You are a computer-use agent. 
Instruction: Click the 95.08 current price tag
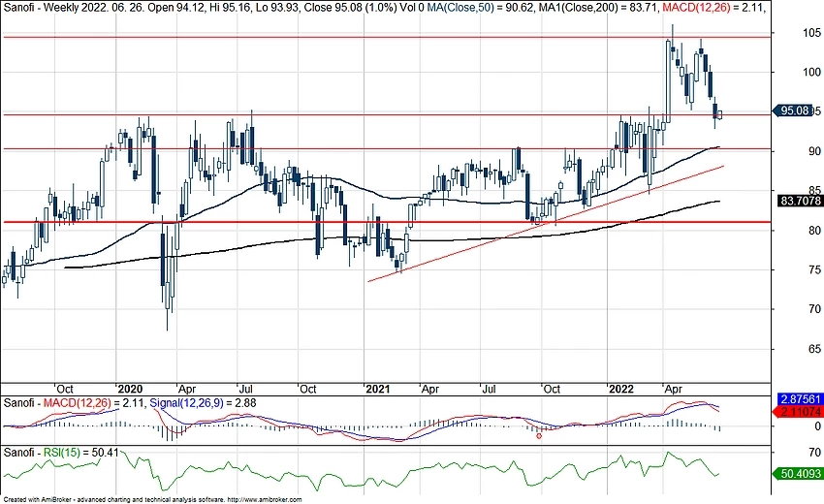[x=793, y=110]
